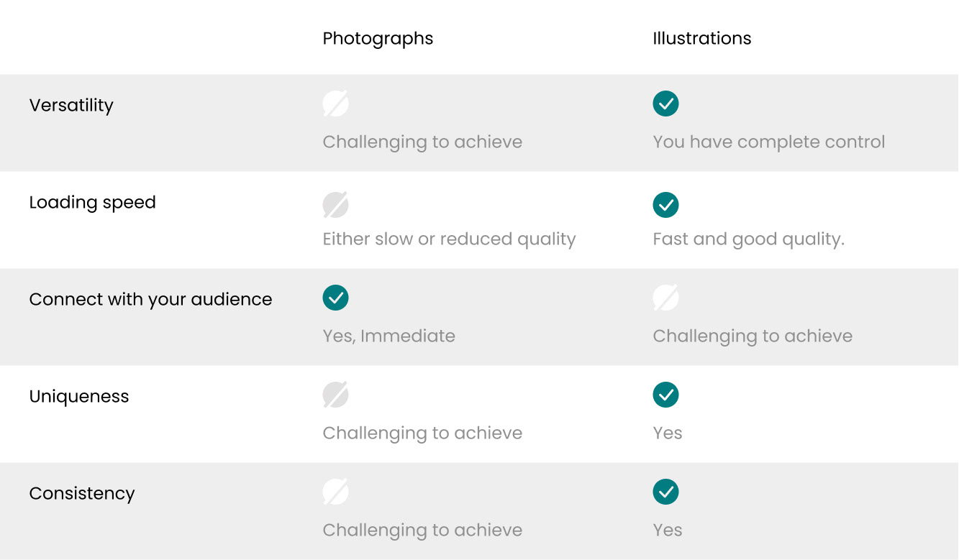Click the Loading speed checkmark under Illustrations

665,205
